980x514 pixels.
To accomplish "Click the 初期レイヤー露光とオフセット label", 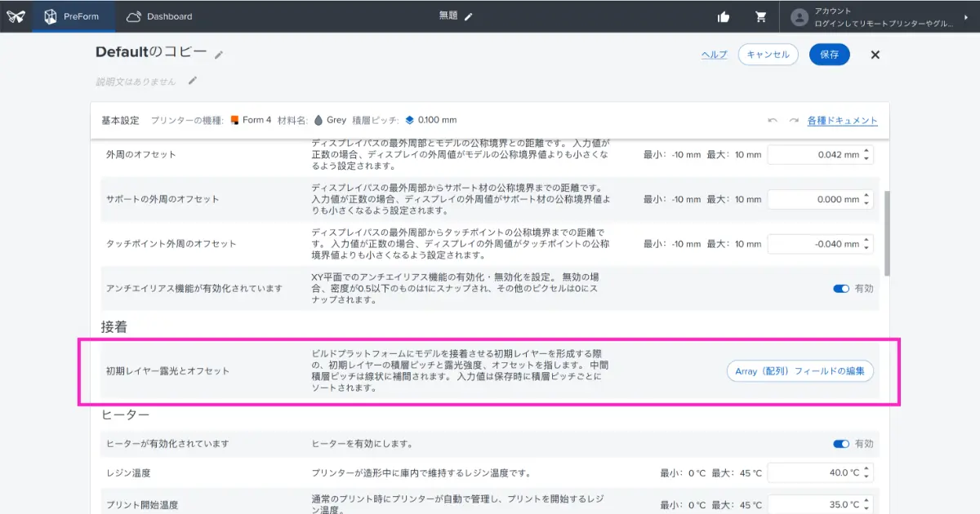I will pyautogui.click(x=167, y=371).
